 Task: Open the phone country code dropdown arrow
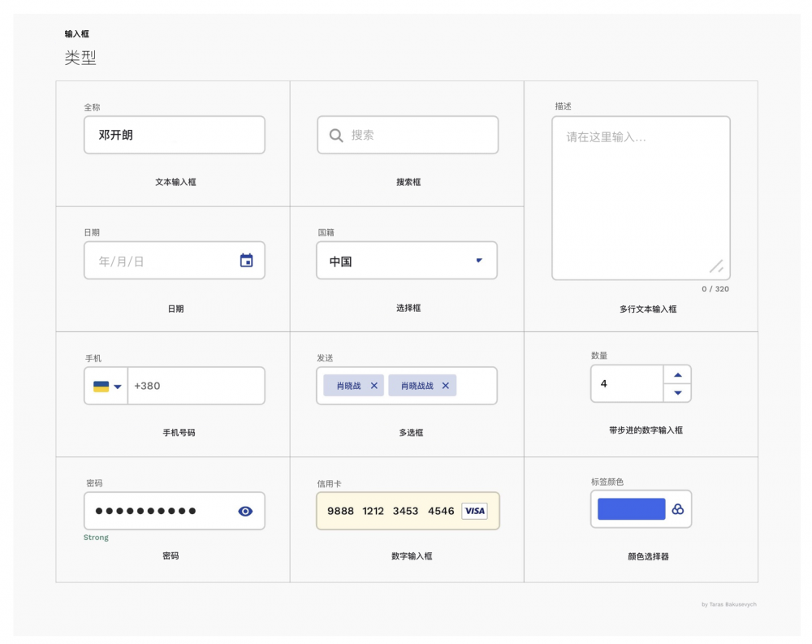pos(118,387)
